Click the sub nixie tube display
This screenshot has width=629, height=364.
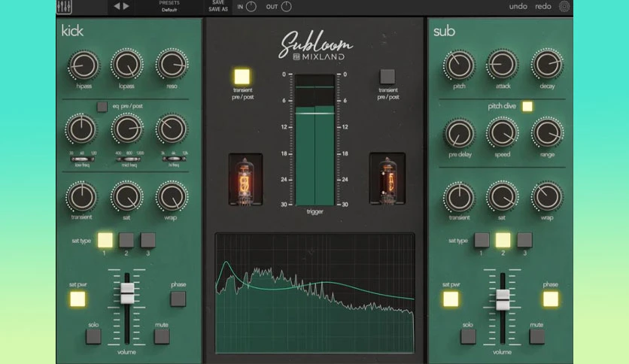(x=387, y=179)
